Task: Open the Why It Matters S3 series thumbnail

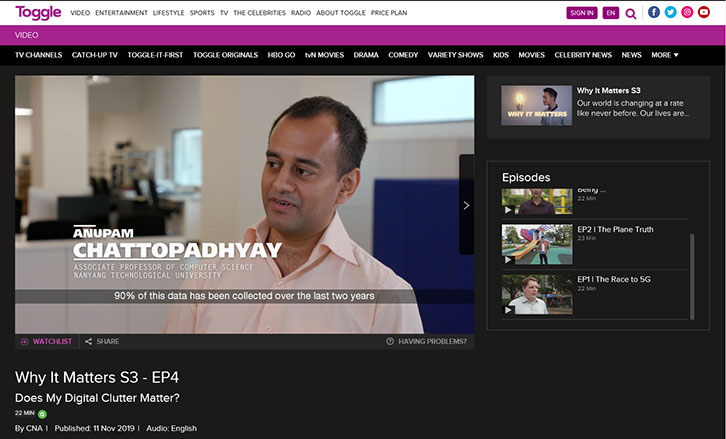Action: pyautogui.click(x=537, y=105)
